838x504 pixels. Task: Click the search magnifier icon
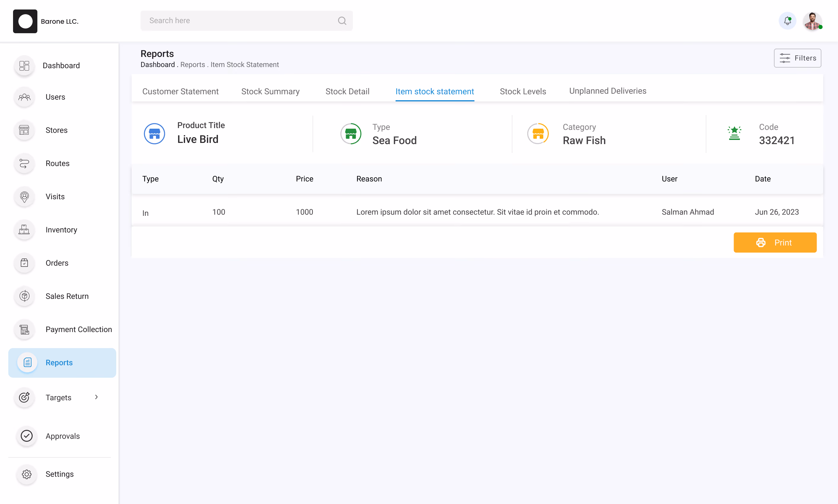pyautogui.click(x=342, y=21)
